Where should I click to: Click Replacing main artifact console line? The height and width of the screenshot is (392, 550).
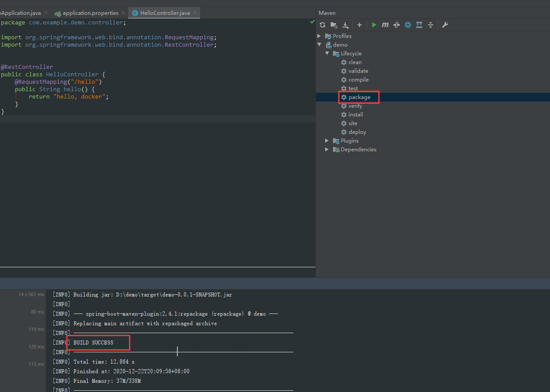click(135, 324)
